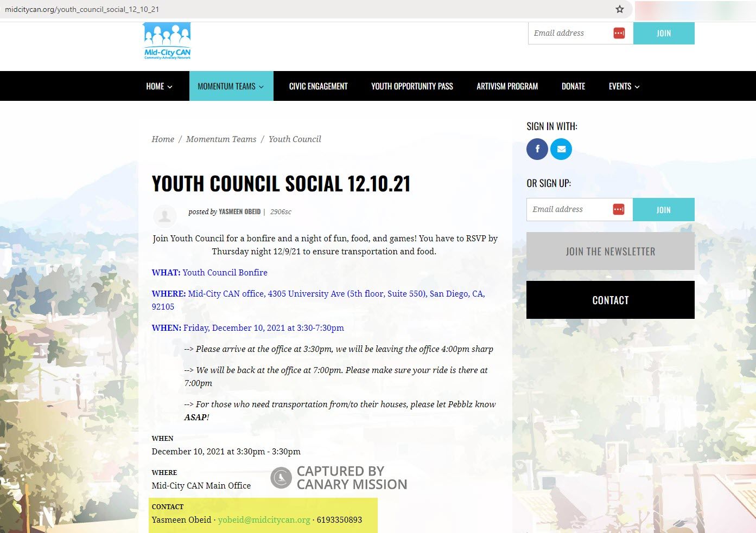Click the CONTACT button in the sidebar
The width and height of the screenshot is (756, 533).
pyautogui.click(x=610, y=300)
